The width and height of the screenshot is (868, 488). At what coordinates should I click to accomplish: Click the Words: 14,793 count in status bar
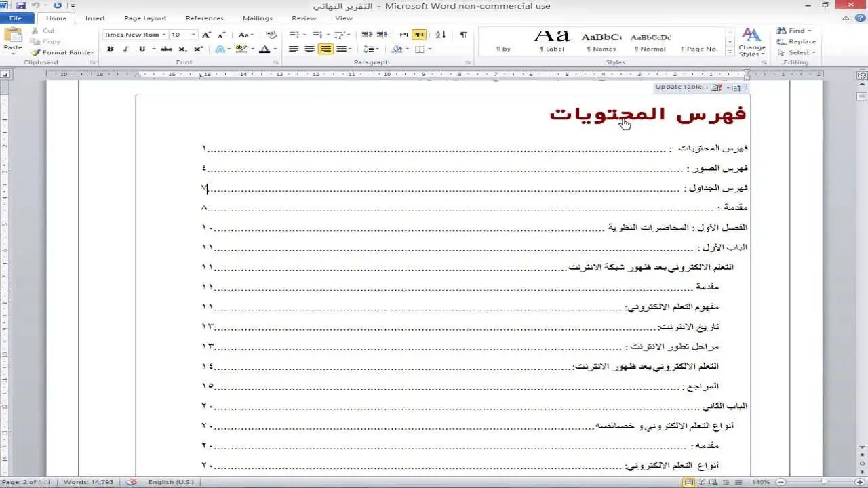[88, 482]
